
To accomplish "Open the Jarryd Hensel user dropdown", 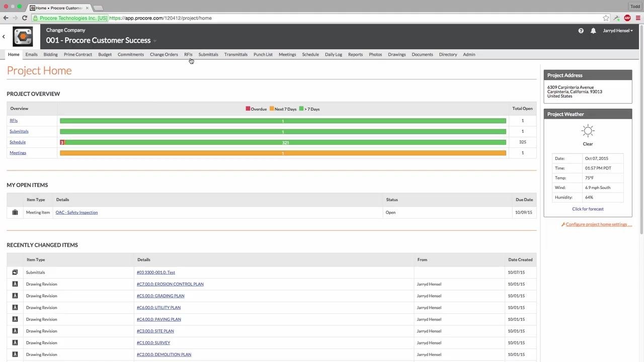I will tap(618, 31).
